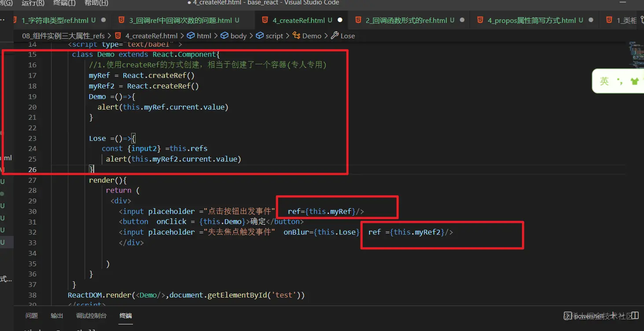Open the 调试控制台 panel tab
644x331 pixels.
pyautogui.click(x=92, y=316)
